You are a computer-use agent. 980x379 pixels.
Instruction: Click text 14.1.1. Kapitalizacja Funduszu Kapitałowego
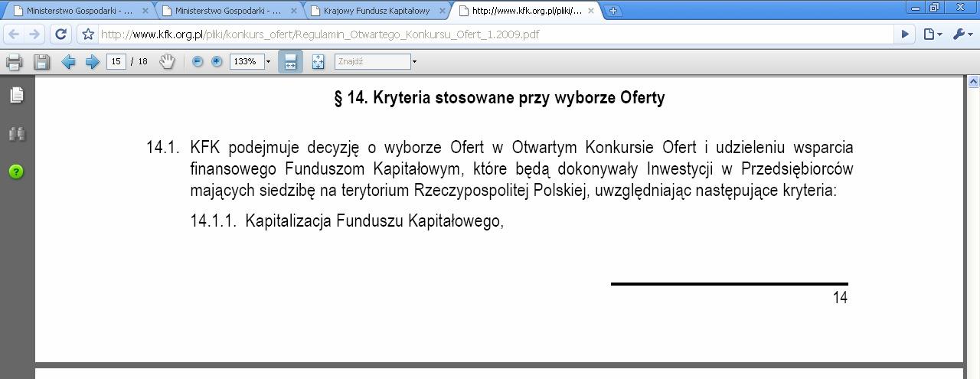(x=346, y=222)
